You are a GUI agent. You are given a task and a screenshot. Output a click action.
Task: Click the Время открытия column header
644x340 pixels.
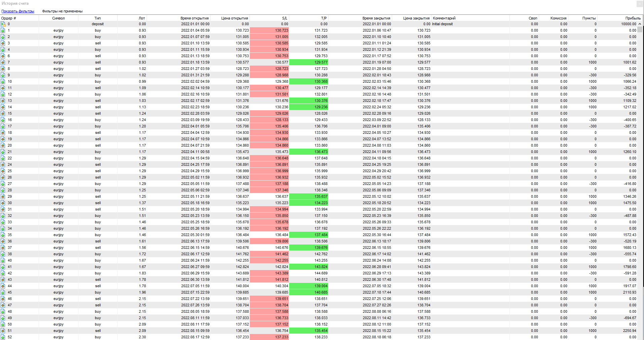click(194, 18)
